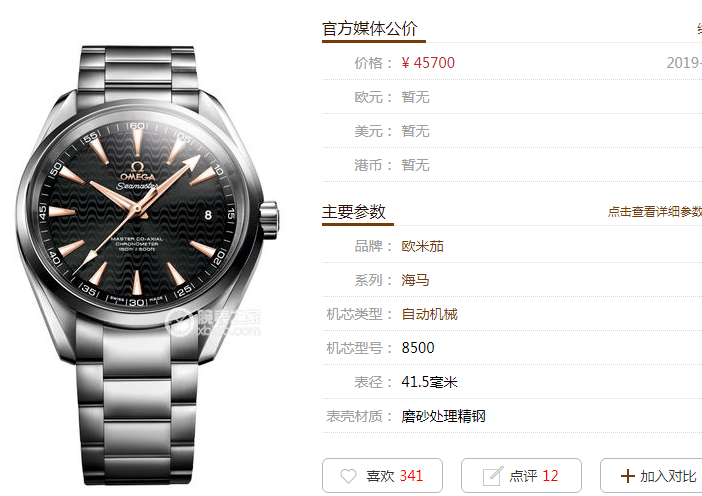This screenshot has width=702, height=496.
Task: Open the 自动机械 movement type link
Action: [429, 314]
